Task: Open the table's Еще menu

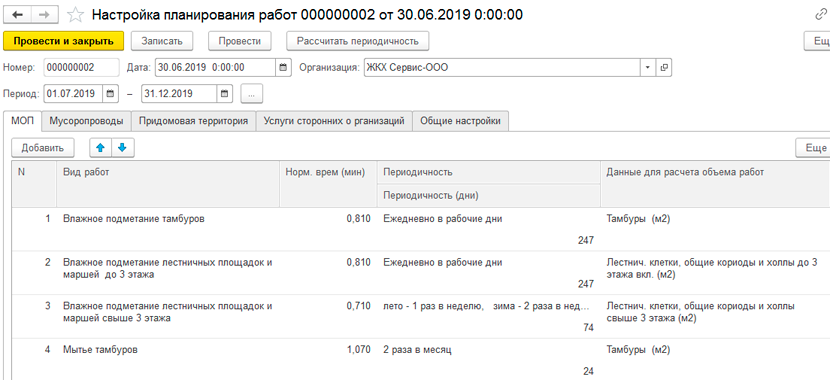Action: click(x=814, y=148)
